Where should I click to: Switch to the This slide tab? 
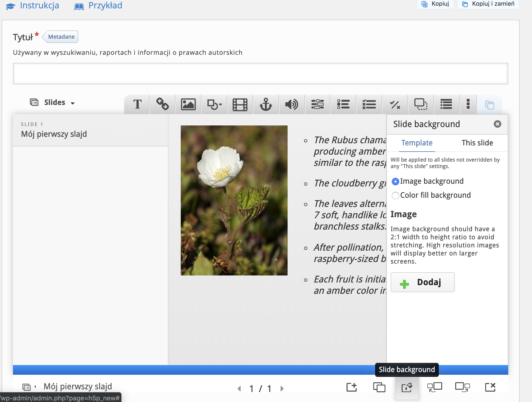(477, 143)
